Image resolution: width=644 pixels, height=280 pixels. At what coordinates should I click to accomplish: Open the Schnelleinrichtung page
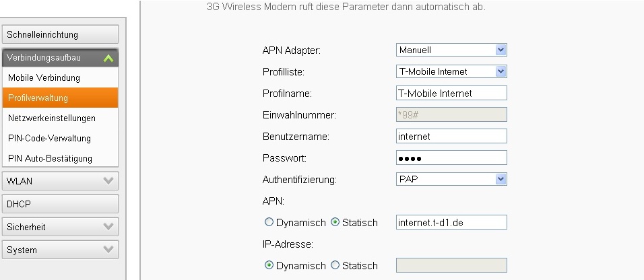(61, 34)
